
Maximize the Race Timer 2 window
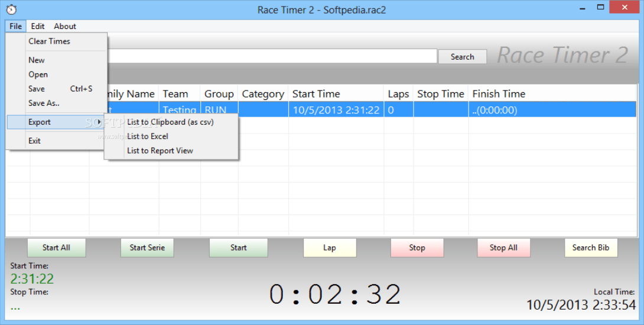pyautogui.click(x=600, y=8)
